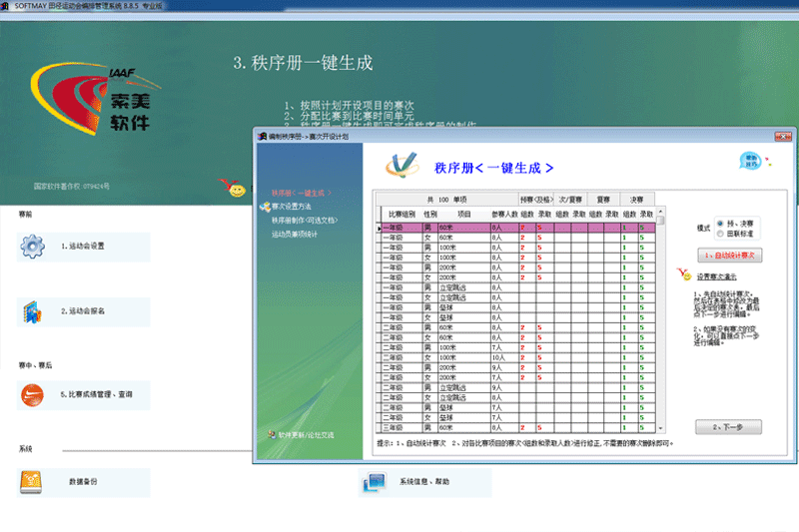Click the dialog title bar app icon
Screen dimensions: 799x532
coord(263,137)
